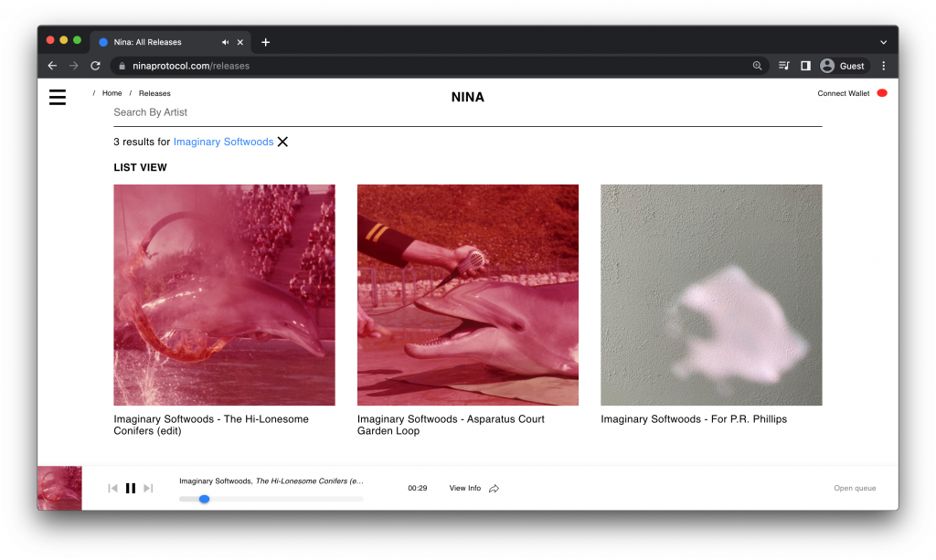936x560 pixels.
Task: Toggle the browser side panel
Action: pos(806,66)
